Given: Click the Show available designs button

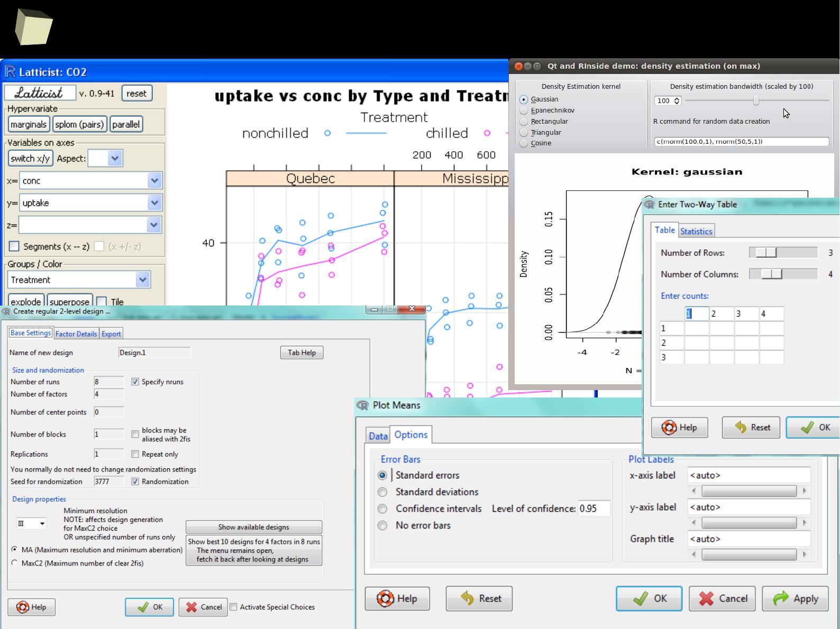Looking at the screenshot, I should click(x=254, y=527).
